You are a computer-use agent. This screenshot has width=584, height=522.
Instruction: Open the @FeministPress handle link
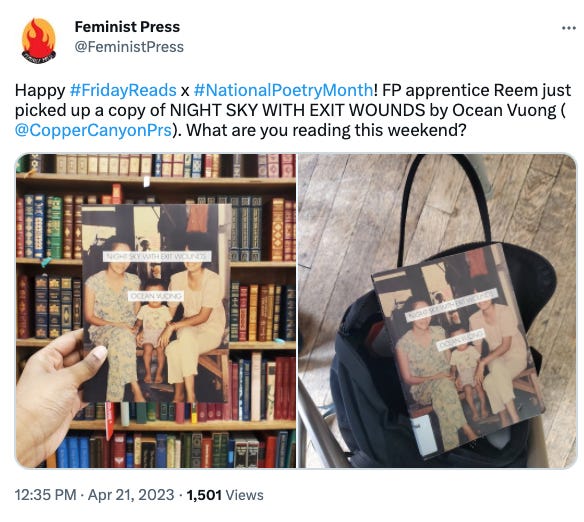pyautogui.click(x=129, y=47)
